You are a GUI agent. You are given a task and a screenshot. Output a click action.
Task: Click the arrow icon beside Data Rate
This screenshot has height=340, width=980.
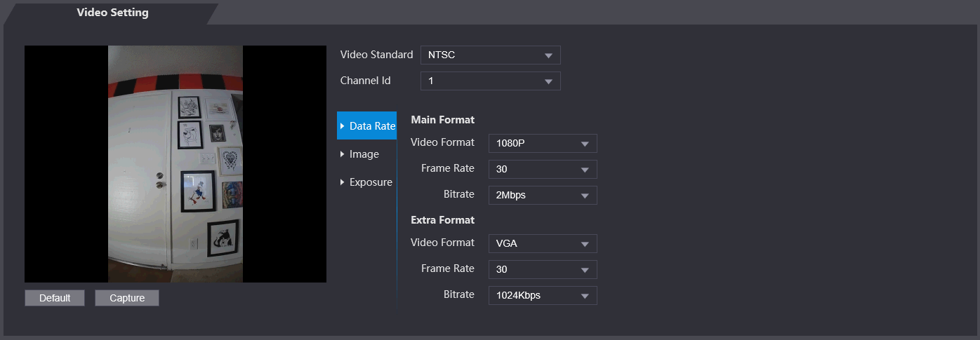coord(342,126)
